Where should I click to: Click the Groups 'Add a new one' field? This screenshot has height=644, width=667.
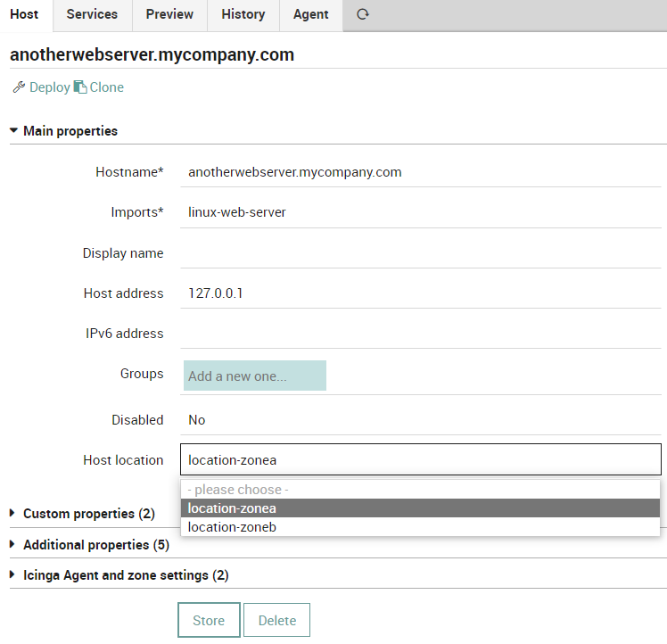click(x=255, y=376)
